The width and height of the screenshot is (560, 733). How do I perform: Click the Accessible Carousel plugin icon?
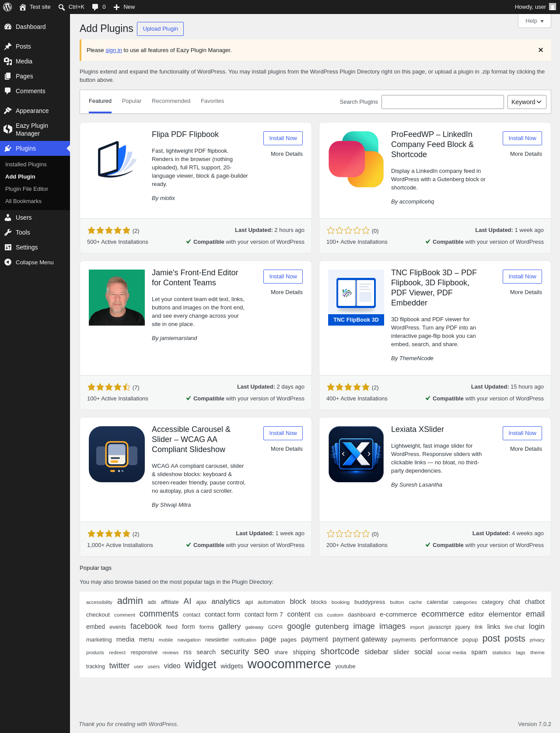pos(117,454)
